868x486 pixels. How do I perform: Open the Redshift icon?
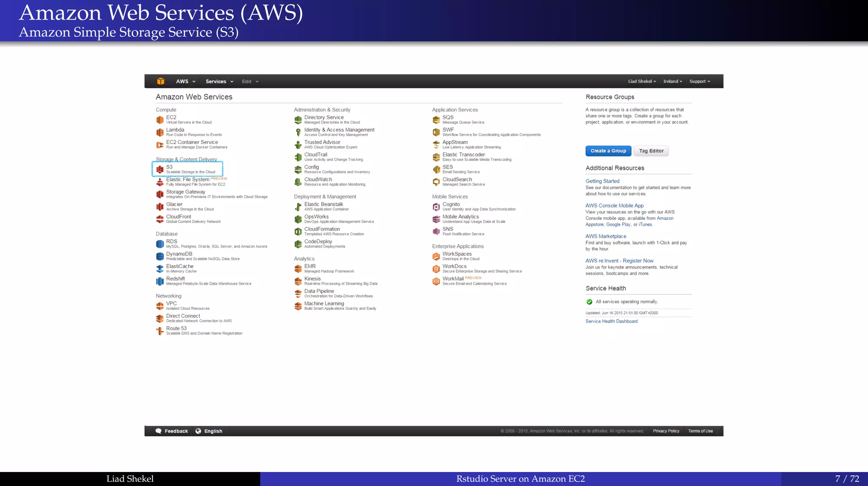coord(160,281)
